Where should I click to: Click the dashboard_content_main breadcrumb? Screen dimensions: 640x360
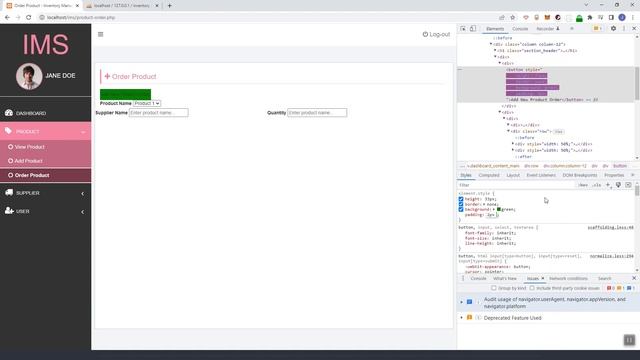[494, 166]
